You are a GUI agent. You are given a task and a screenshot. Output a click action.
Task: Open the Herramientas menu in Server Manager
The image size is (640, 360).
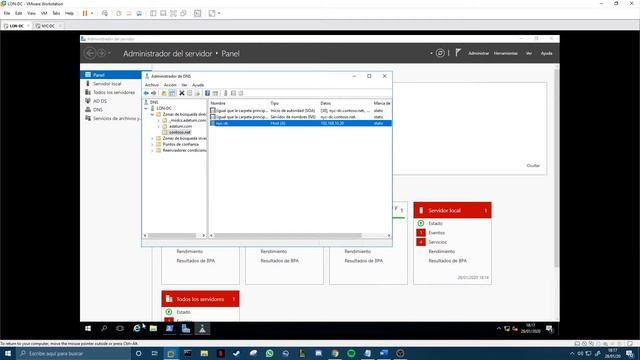[506, 53]
